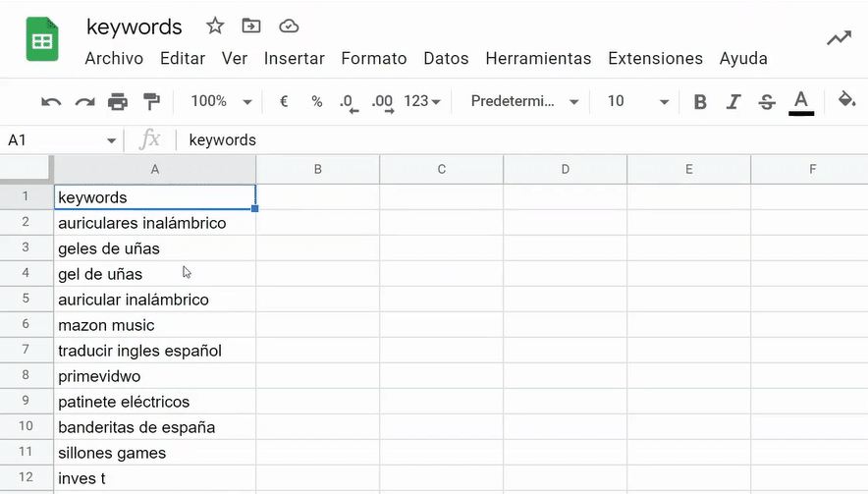
Task: Select cell with 'patinete eléctricos'
Action: click(x=155, y=402)
